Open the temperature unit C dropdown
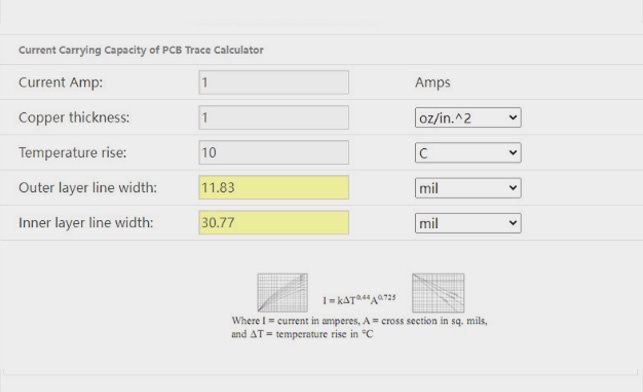643x392 pixels. 468,153
